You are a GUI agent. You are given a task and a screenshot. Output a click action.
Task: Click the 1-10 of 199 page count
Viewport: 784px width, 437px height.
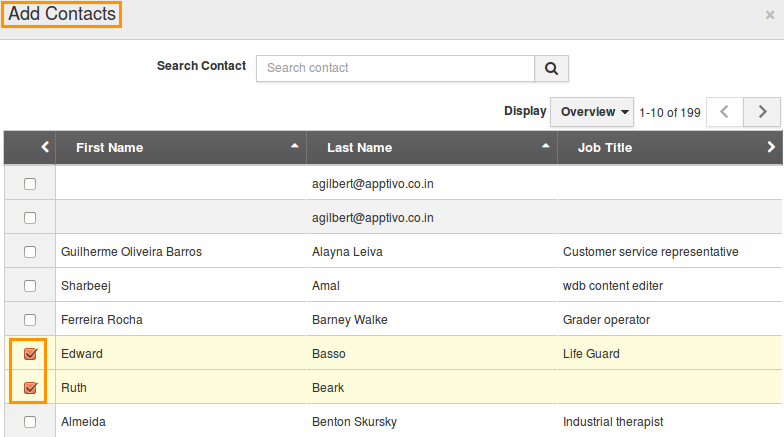tap(670, 112)
